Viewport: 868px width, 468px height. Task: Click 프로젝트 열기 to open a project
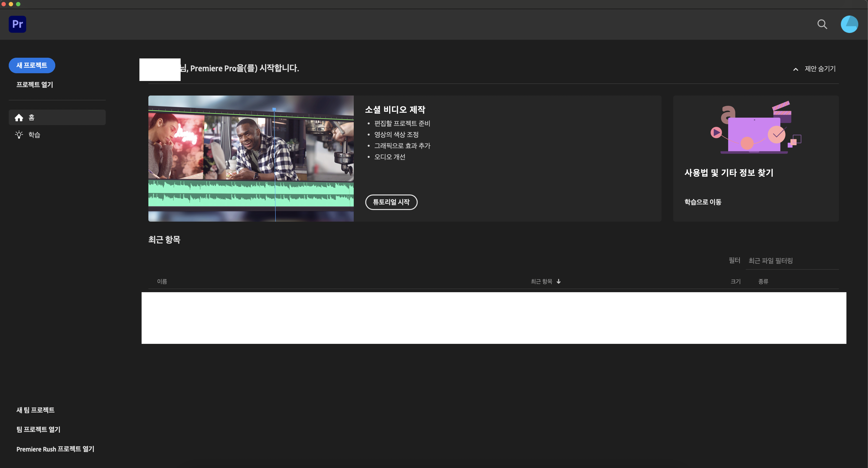pyautogui.click(x=35, y=85)
